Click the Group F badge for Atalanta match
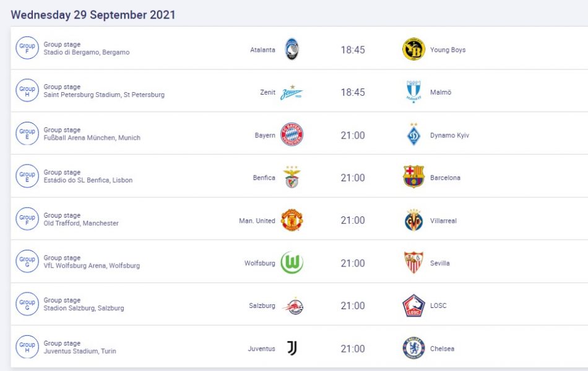The height and width of the screenshot is (371, 588). point(27,49)
